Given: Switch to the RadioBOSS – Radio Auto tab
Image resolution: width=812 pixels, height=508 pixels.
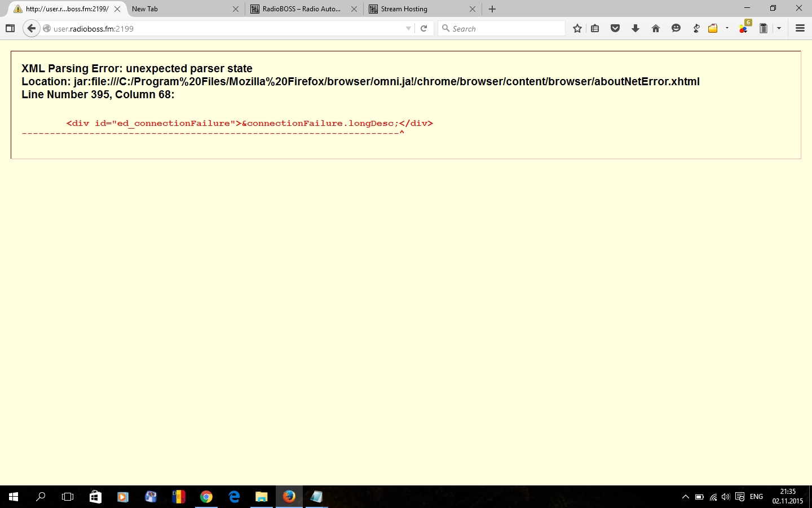Looking at the screenshot, I should (301, 9).
